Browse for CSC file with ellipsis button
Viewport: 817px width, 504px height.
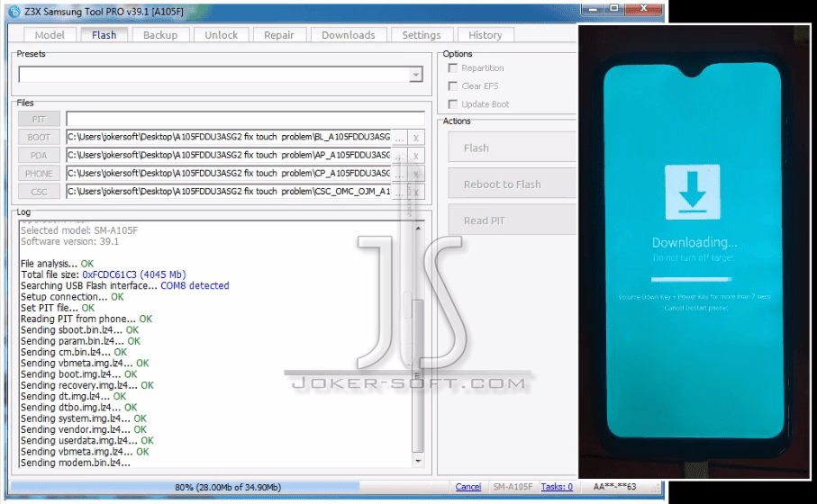pyautogui.click(x=399, y=192)
